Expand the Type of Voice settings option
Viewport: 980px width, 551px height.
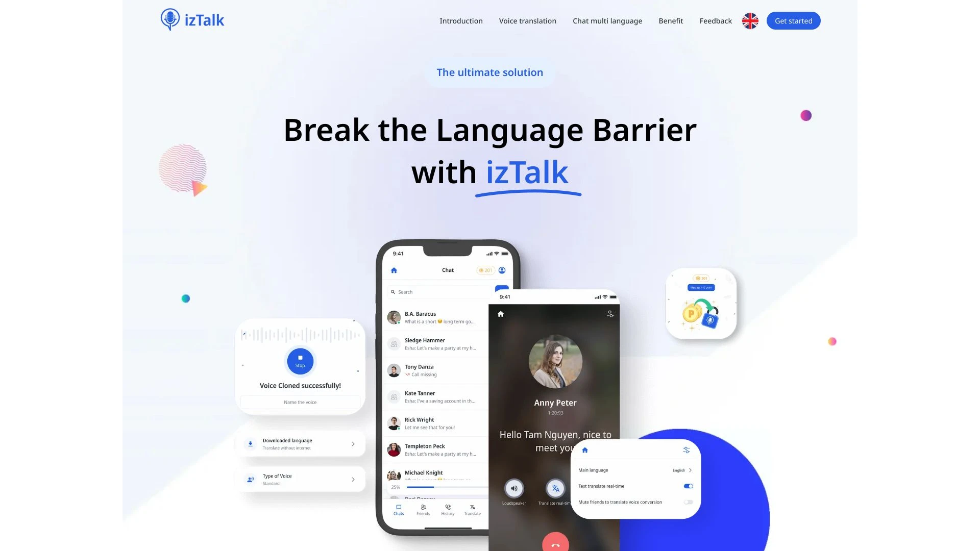point(353,479)
